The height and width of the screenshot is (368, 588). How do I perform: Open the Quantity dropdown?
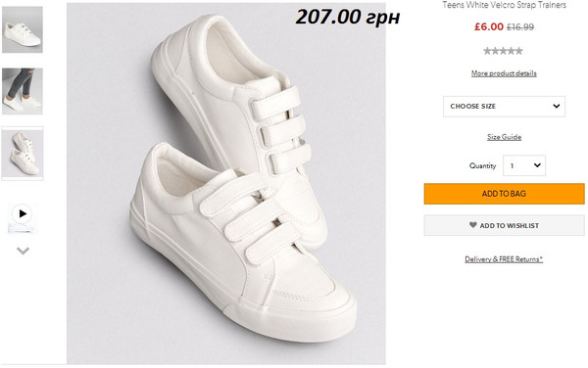(524, 165)
